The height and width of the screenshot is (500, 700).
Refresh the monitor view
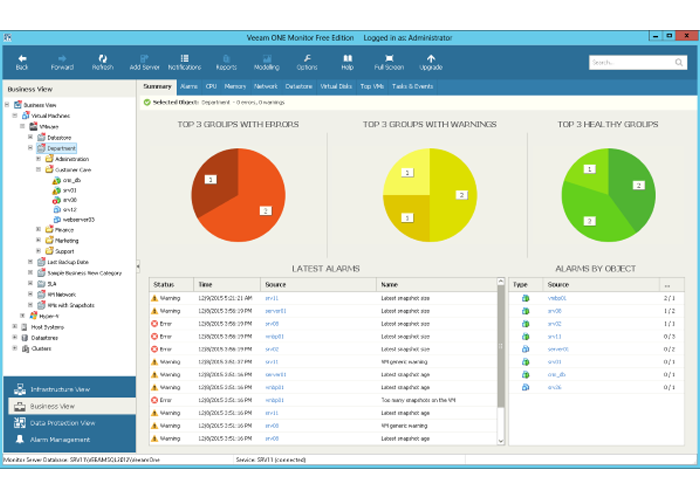(x=103, y=62)
